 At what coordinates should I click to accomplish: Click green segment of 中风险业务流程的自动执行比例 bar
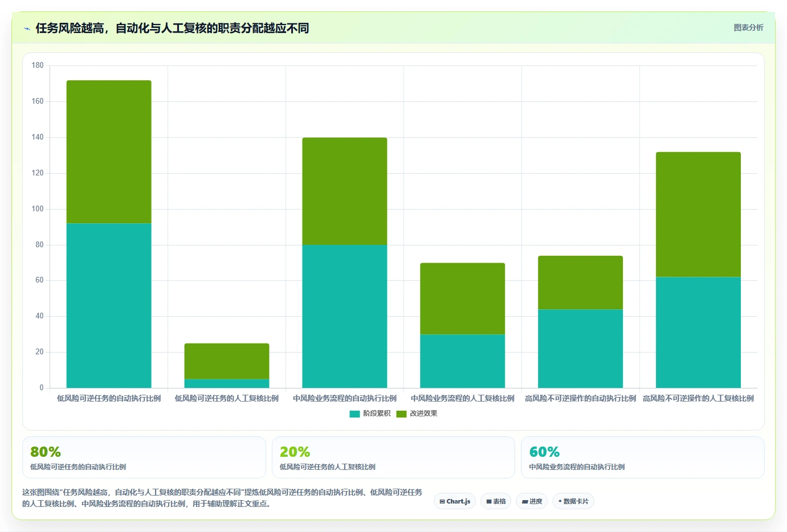345,191
